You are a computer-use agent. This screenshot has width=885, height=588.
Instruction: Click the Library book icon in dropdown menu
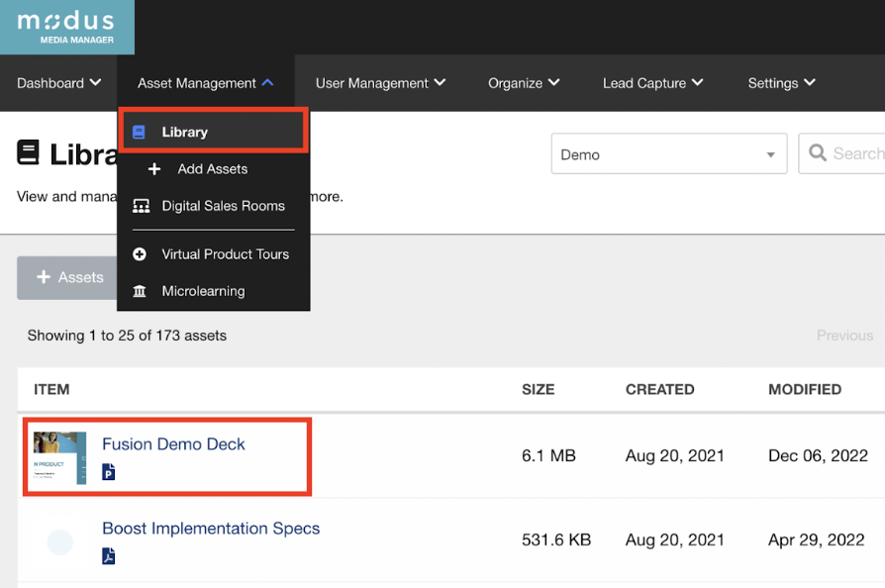(140, 132)
